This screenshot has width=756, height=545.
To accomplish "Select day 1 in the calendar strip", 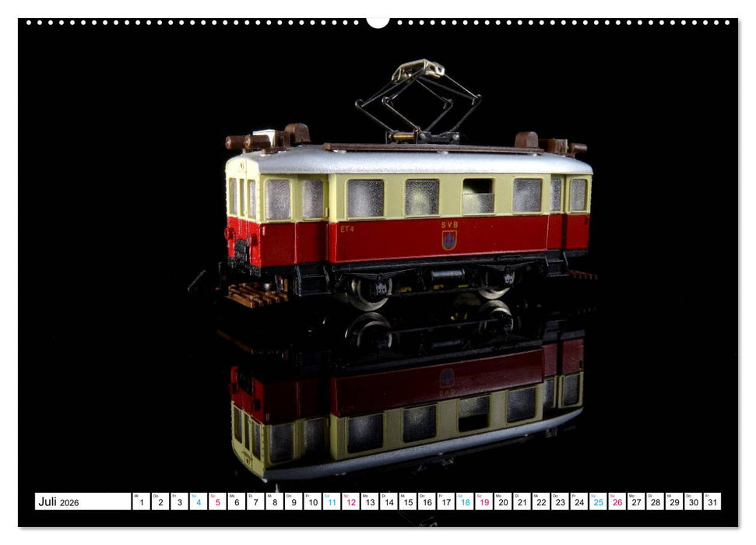I will tap(141, 502).
